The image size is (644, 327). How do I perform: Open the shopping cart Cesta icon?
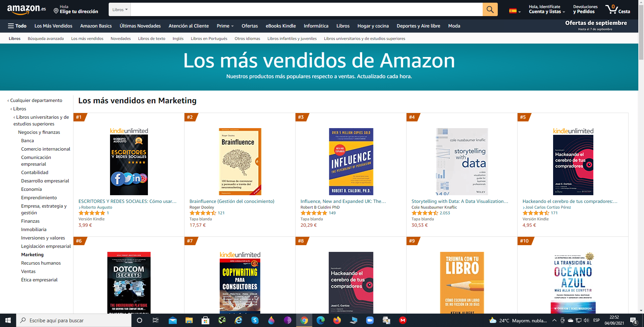618,9
